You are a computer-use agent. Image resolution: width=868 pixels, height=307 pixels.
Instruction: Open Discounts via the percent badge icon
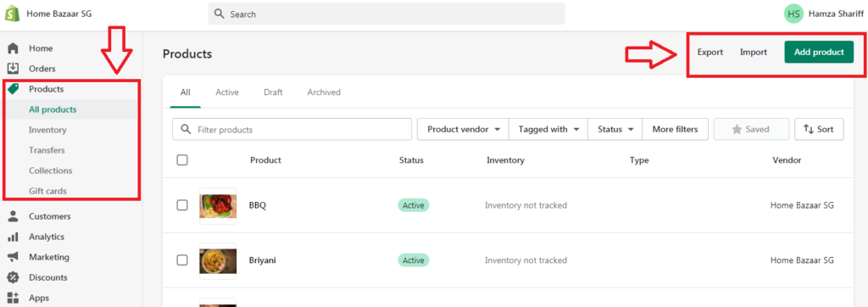coord(14,277)
